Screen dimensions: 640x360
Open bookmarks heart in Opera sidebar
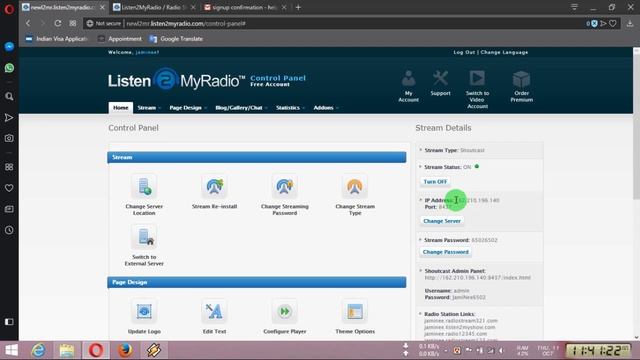tap(9, 188)
